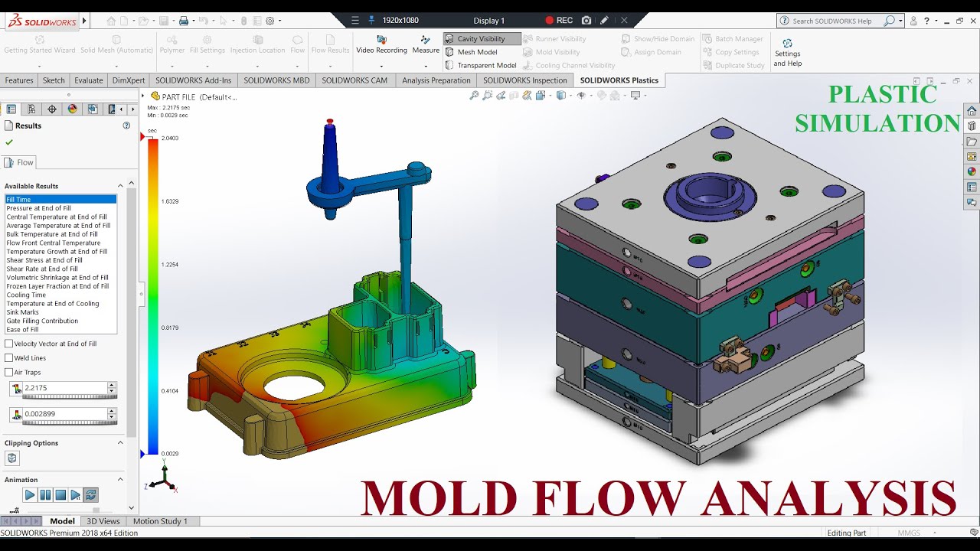
Task: Click Zoom to Fit in view toolbar
Action: pyautogui.click(x=474, y=96)
